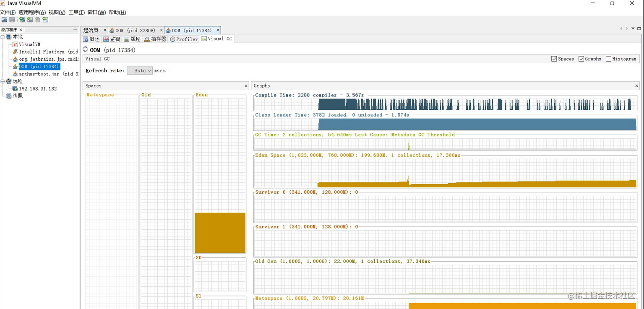Click the computer icon beside 本地
The height and width of the screenshot is (309, 644).
tap(9, 37)
